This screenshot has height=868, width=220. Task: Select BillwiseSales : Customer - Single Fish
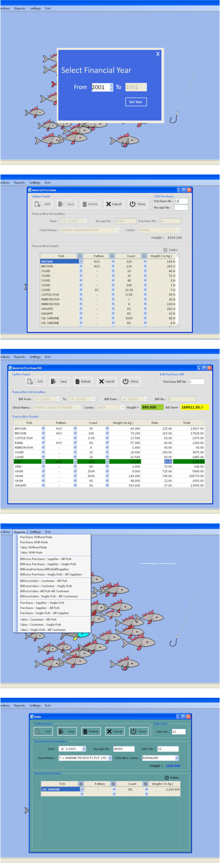point(46,586)
